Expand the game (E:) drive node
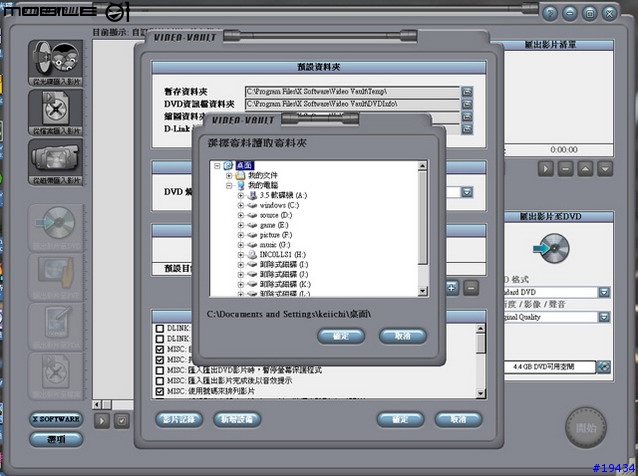 point(241,225)
